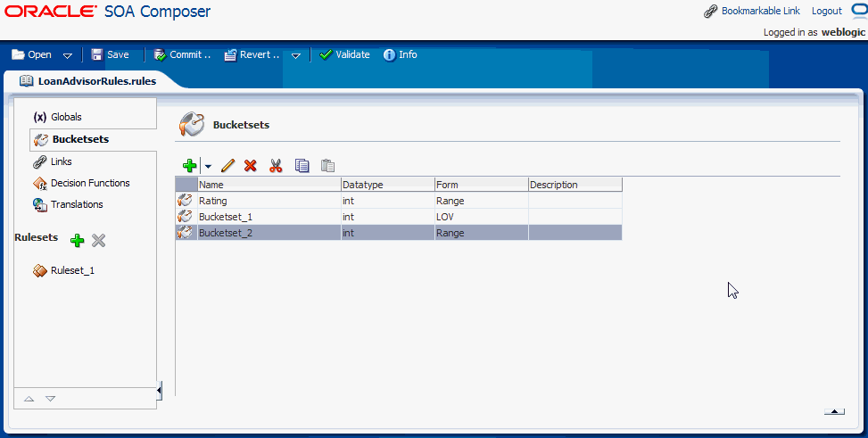Viewport: 868px width, 438px height.
Task: Log out via Logout link
Action: [x=826, y=11]
